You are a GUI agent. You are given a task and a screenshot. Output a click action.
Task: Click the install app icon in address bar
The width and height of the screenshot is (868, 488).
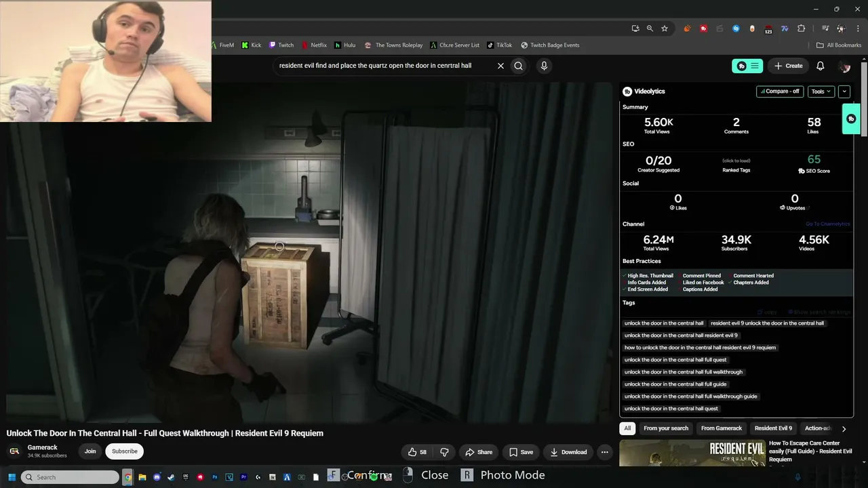pos(635,28)
